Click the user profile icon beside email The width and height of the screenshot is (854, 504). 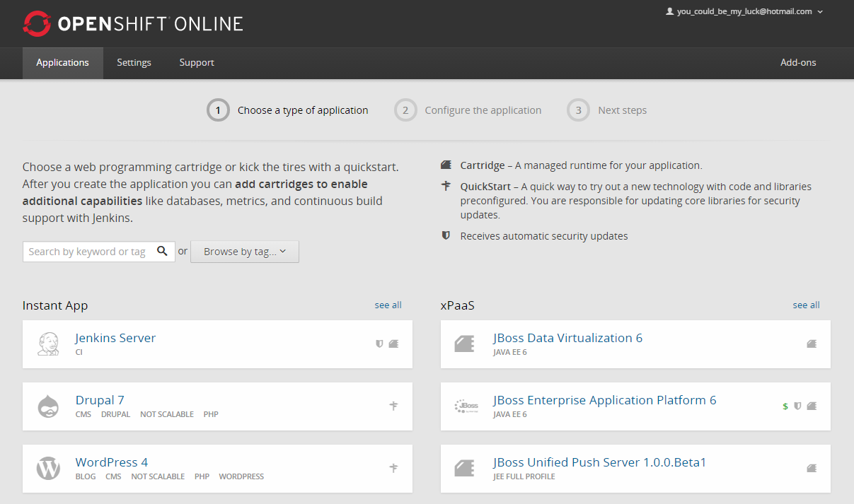pyautogui.click(x=670, y=11)
